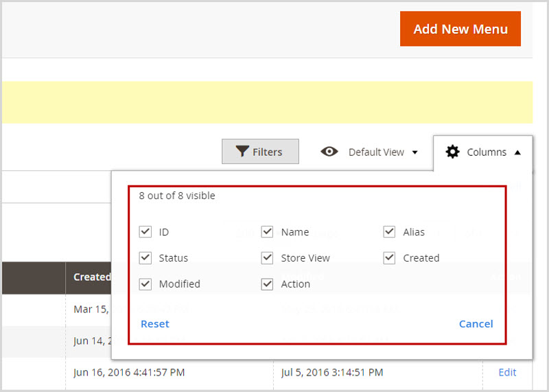Open the Filters panel
The width and height of the screenshot is (549, 392).
[x=260, y=152]
